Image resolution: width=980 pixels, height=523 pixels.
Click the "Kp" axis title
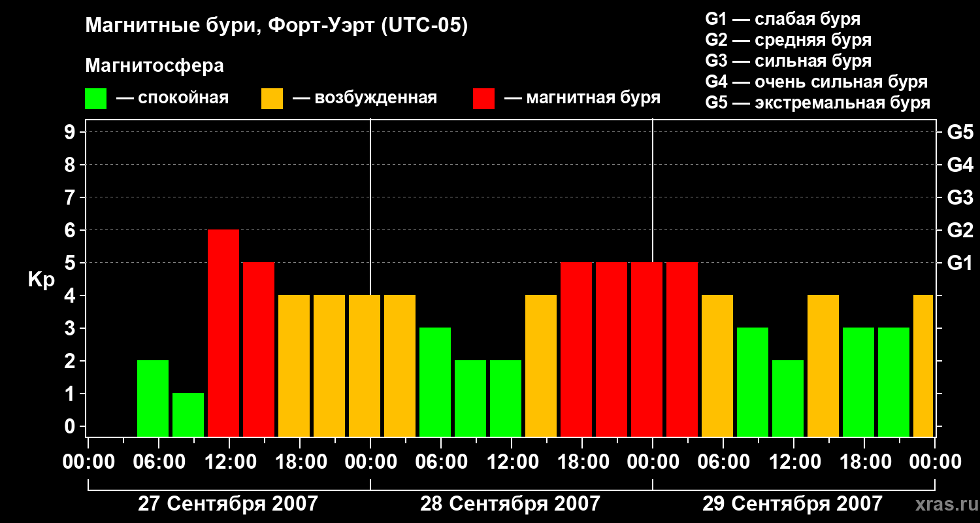click(41, 280)
